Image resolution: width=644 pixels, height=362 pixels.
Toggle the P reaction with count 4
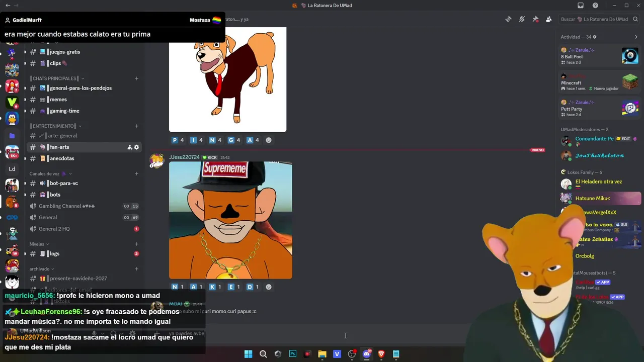[x=178, y=140]
